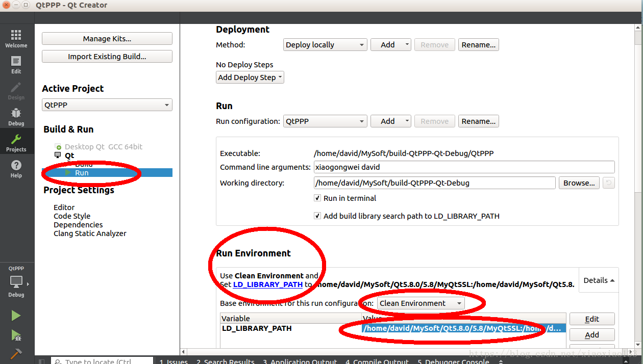Click the monitor icon next to Qt kit
This screenshot has height=364, width=643.
(58, 155)
